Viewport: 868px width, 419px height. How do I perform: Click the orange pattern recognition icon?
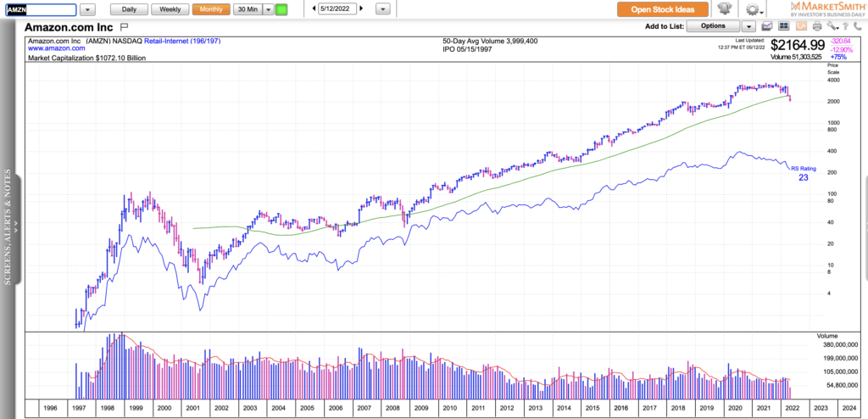pyautogui.click(x=801, y=26)
